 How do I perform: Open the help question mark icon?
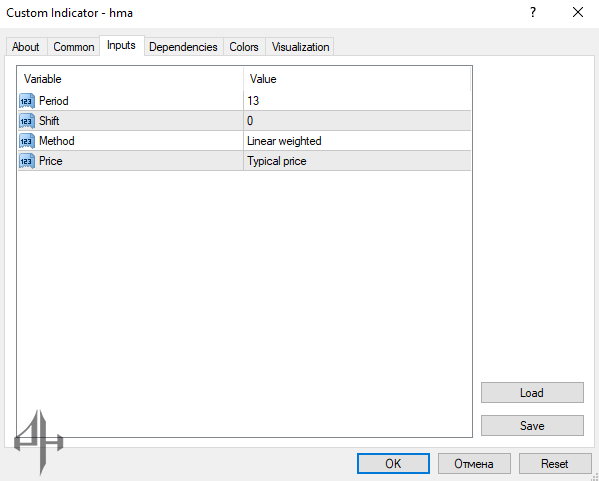(533, 13)
